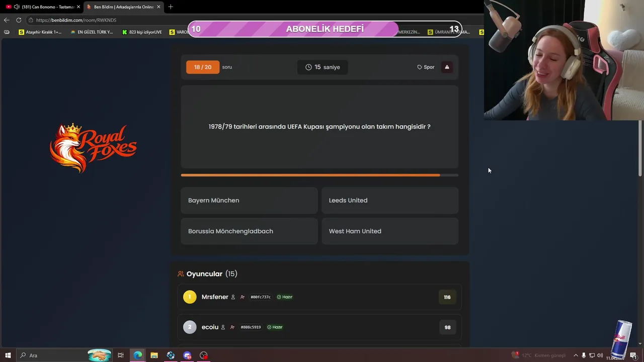Click the OBS taskbar icon
The image size is (644, 362).
pos(204,355)
